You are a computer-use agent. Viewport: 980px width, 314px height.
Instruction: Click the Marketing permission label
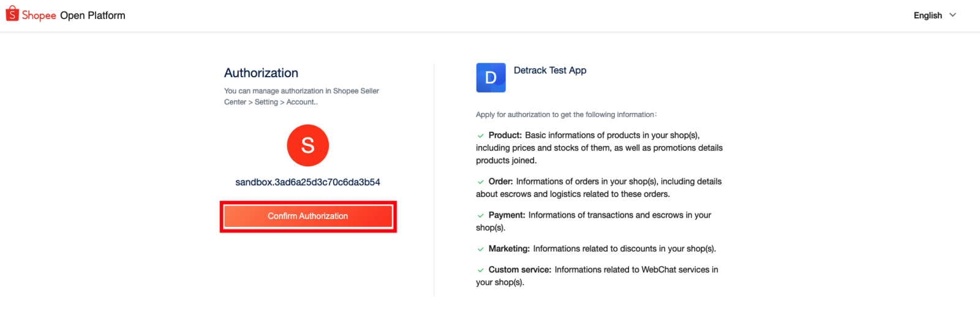(509, 249)
